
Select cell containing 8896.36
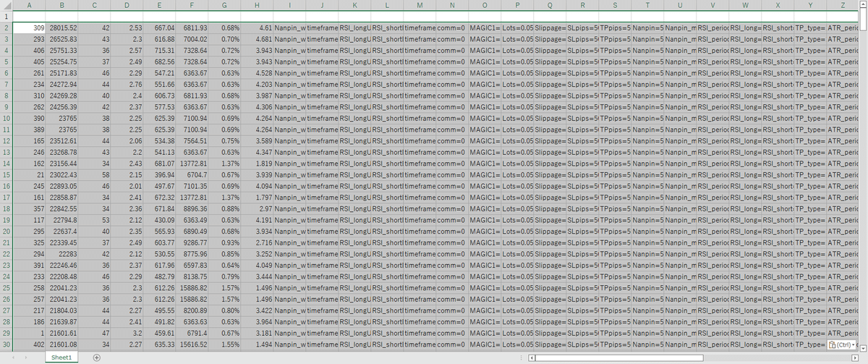(192, 208)
